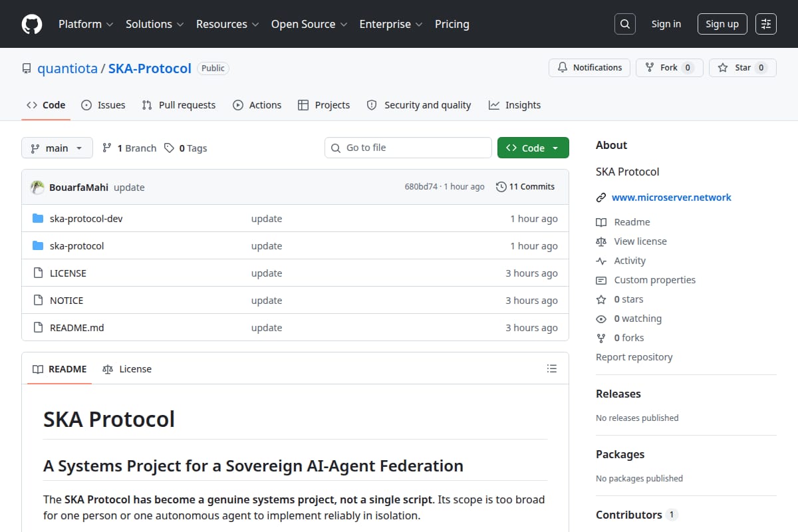
Task: Click the README.md row file icon
Action: coord(38,328)
